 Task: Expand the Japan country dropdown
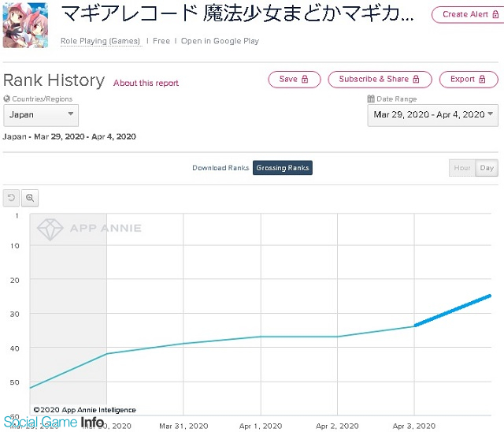tap(41, 115)
